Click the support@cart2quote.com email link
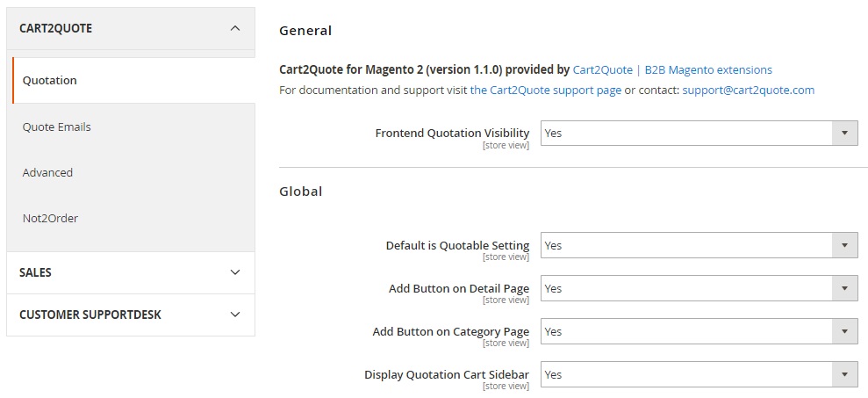 click(x=748, y=90)
